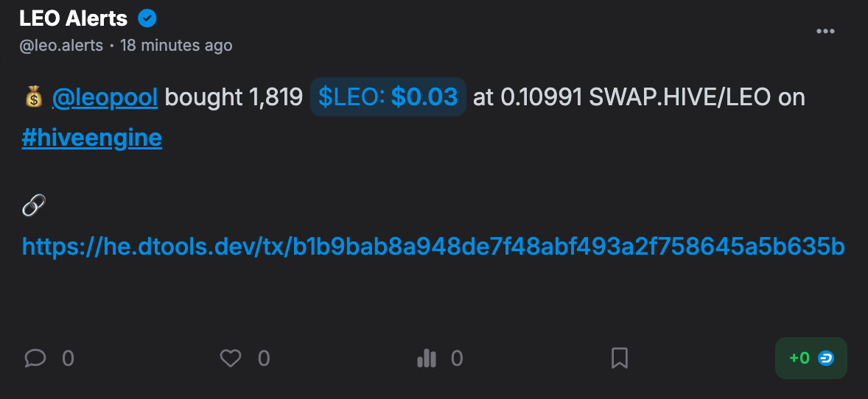The height and width of the screenshot is (399, 868).
Task: Click the blue verified checkmark badge
Action: 147,19
